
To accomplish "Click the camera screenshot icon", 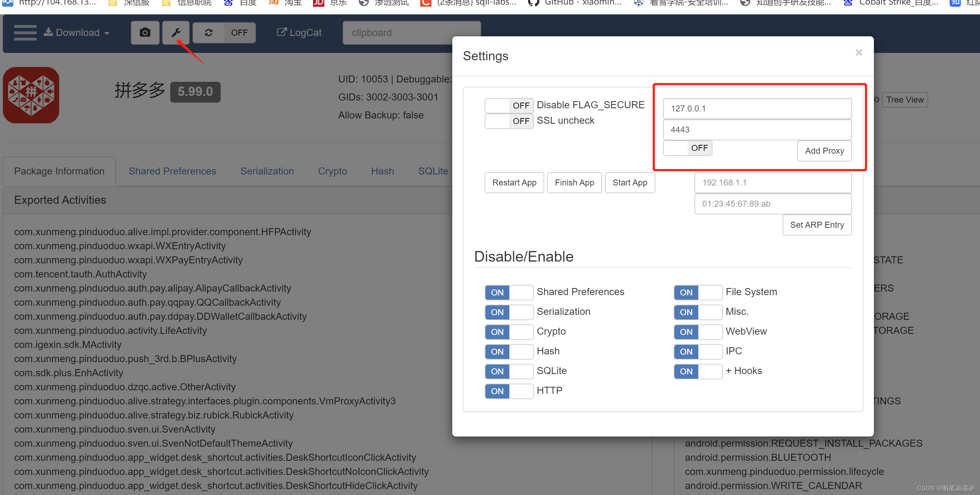I will coord(145,33).
